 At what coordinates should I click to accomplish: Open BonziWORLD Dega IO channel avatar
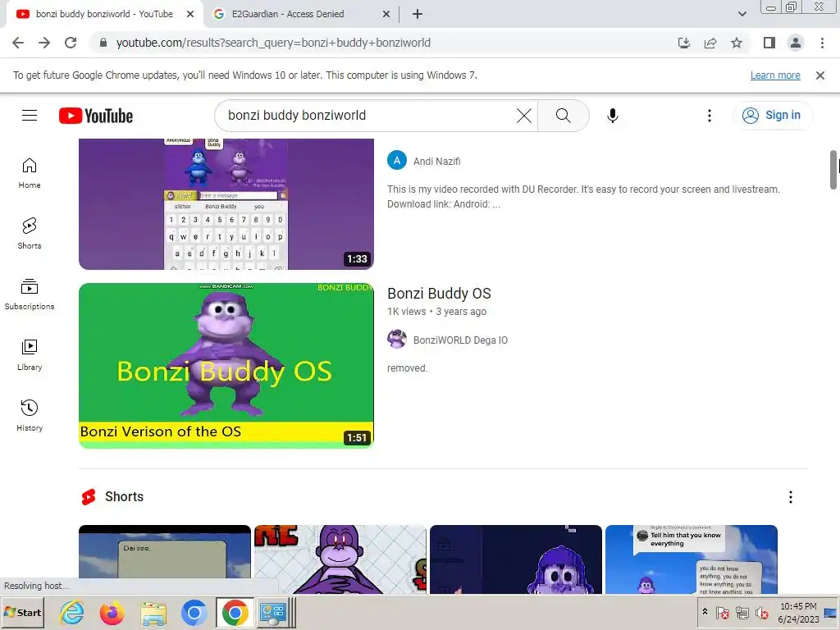[397, 339]
